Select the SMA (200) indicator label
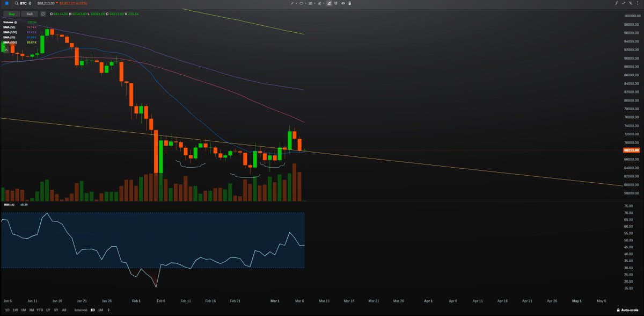 tap(10, 42)
